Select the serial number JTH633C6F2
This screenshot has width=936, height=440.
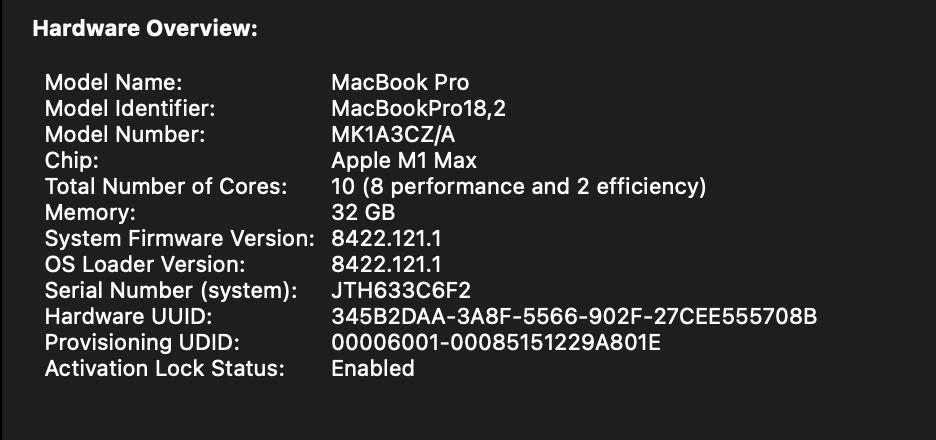tap(400, 290)
